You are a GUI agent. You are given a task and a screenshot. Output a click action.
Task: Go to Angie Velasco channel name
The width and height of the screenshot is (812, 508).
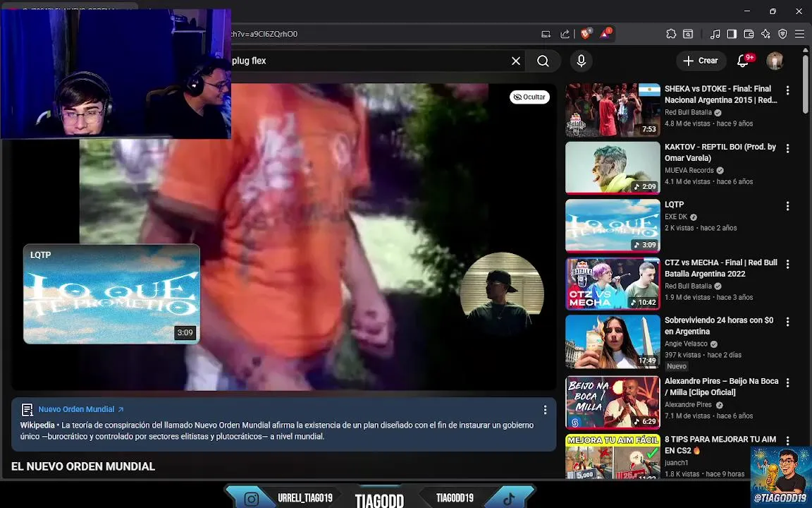[x=686, y=344]
